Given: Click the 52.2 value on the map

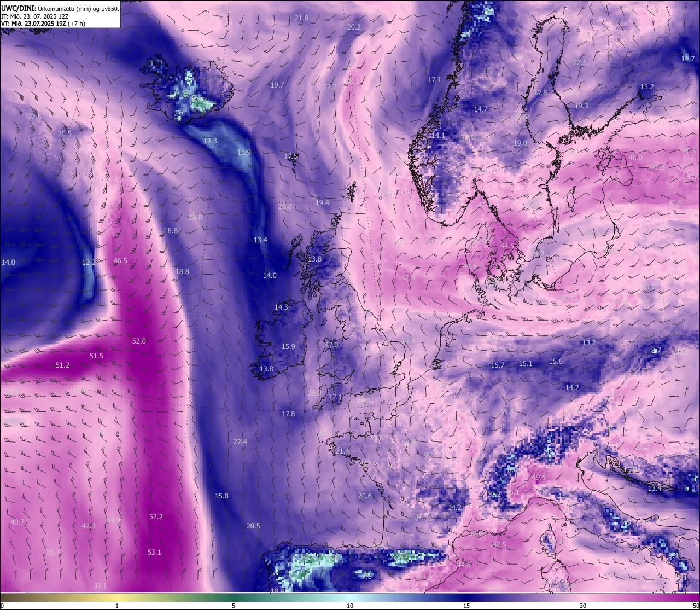Looking at the screenshot, I should (x=156, y=516).
